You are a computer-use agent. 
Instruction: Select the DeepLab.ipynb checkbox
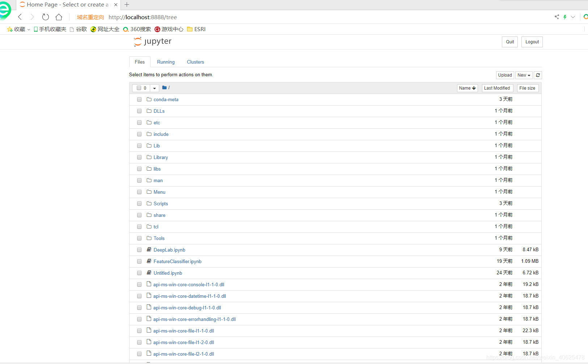[139, 250]
